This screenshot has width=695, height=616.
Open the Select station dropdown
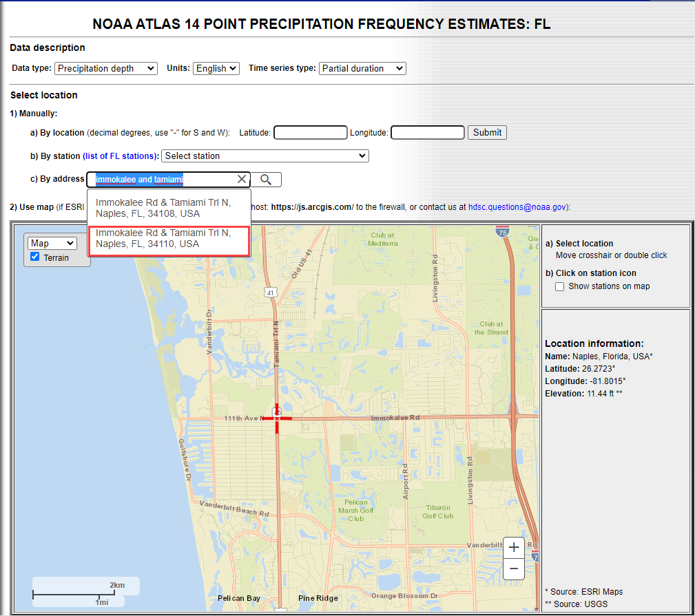coord(265,156)
